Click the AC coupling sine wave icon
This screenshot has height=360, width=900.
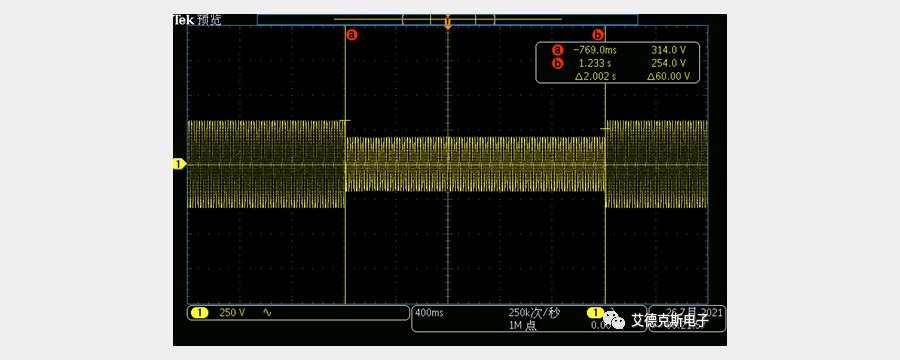(267, 312)
